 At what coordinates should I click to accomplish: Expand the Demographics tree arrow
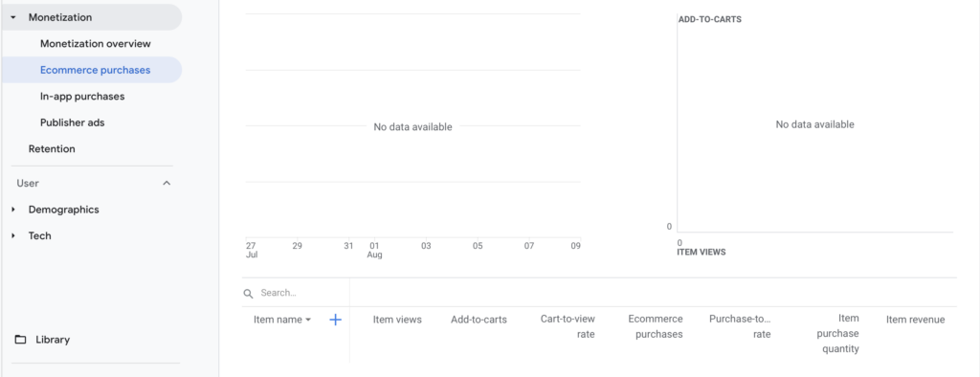coord(13,210)
